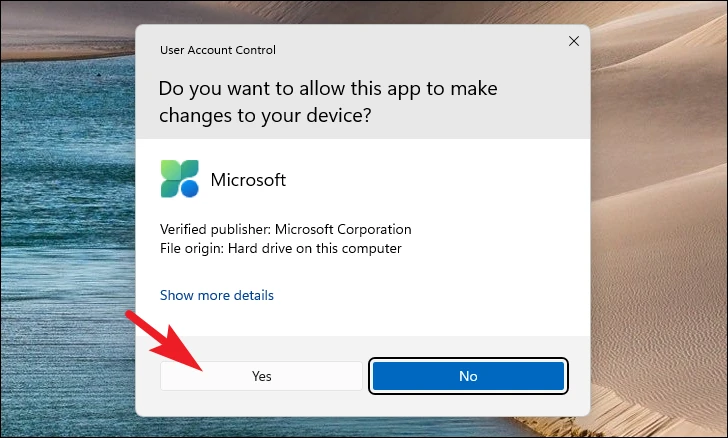Expand Show more details
Viewport: 728px width, 438px height.
click(x=217, y=295)
